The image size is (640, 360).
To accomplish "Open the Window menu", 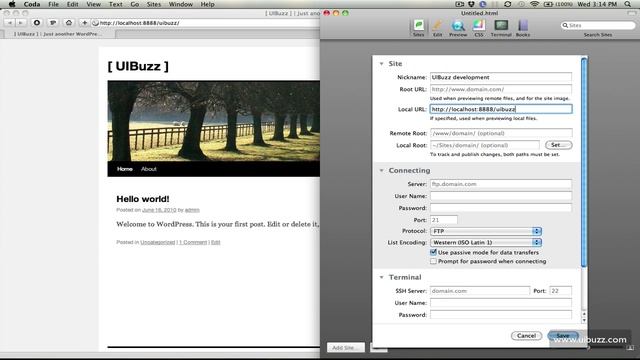I will [x=180, y=4].
